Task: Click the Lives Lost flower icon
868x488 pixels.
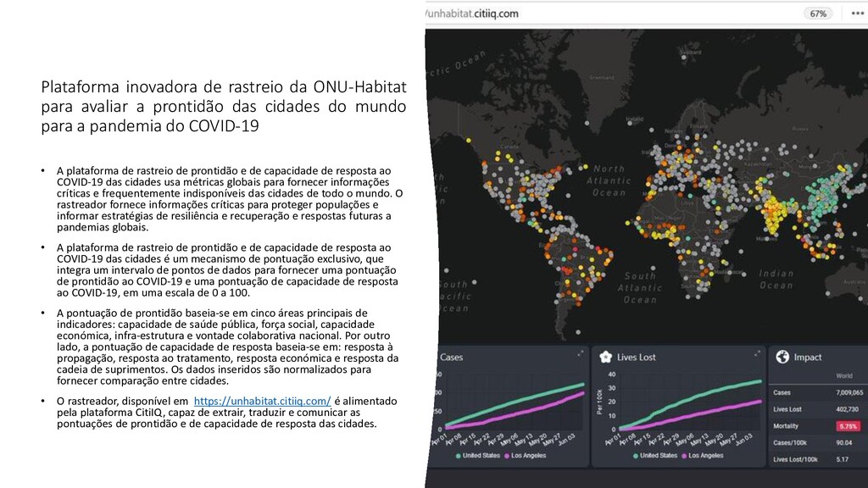Action: coord(605,358)
